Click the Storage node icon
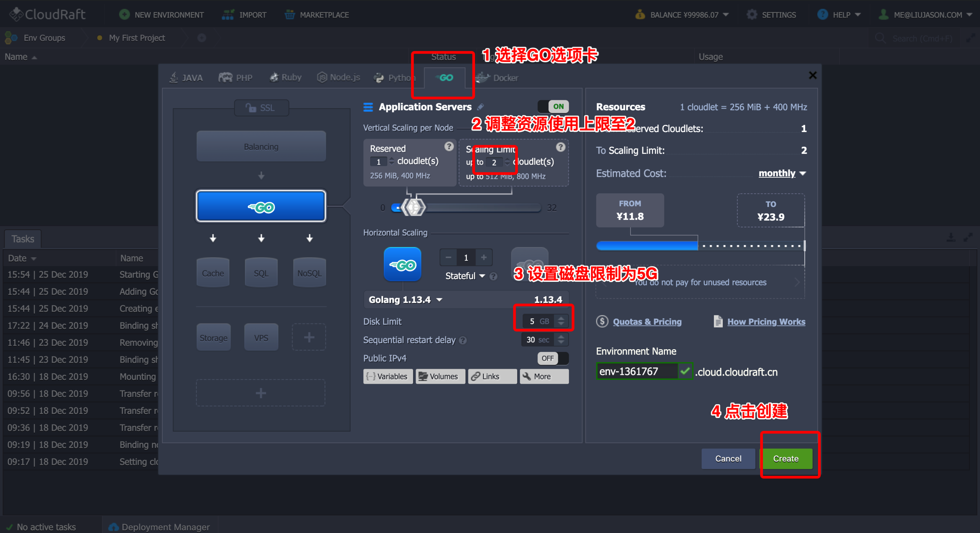This screenshot has width=980, height=533. 214,338
